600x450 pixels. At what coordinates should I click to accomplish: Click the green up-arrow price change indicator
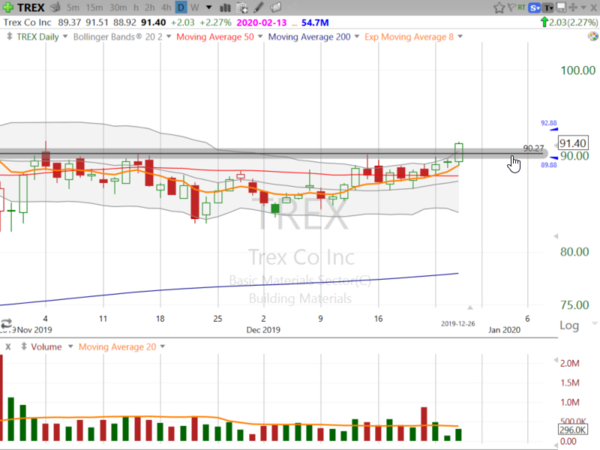(544, 23)
